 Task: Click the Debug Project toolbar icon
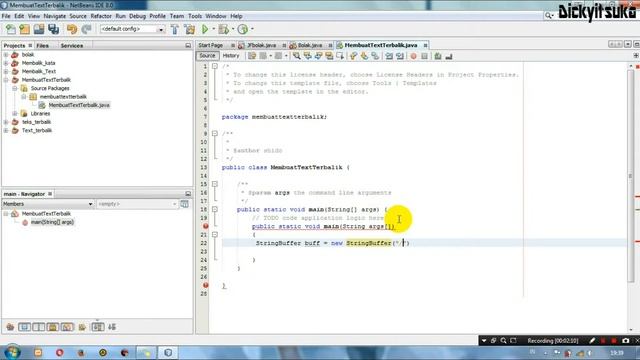pos(224,29)
